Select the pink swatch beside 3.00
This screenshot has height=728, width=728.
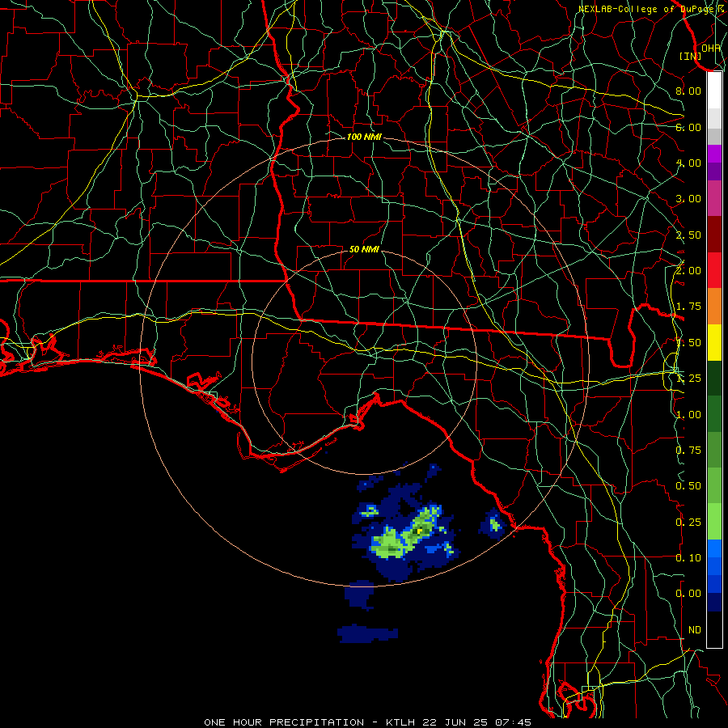pyautogui.click(x=714, y=198)
